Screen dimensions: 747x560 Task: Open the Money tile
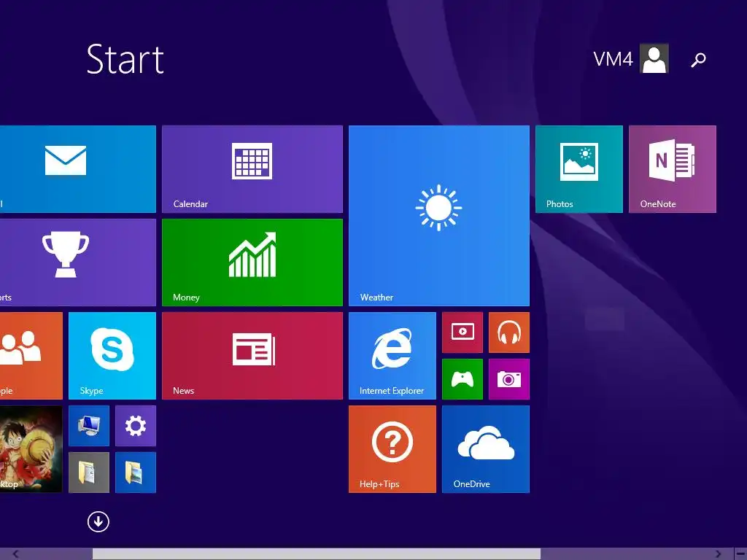pos(252,262)
